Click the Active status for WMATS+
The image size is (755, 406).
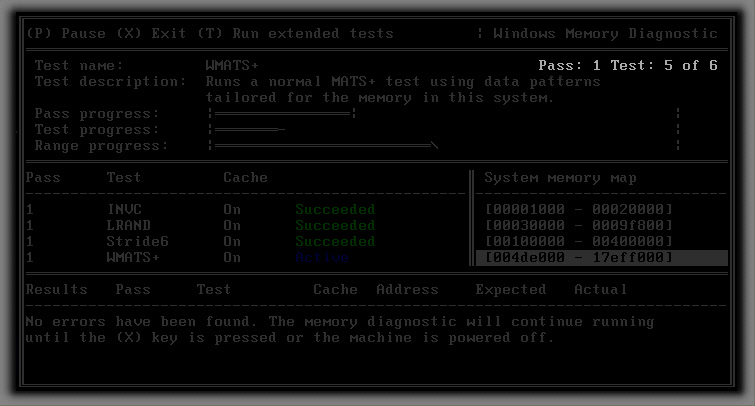[x=322, y=257]
